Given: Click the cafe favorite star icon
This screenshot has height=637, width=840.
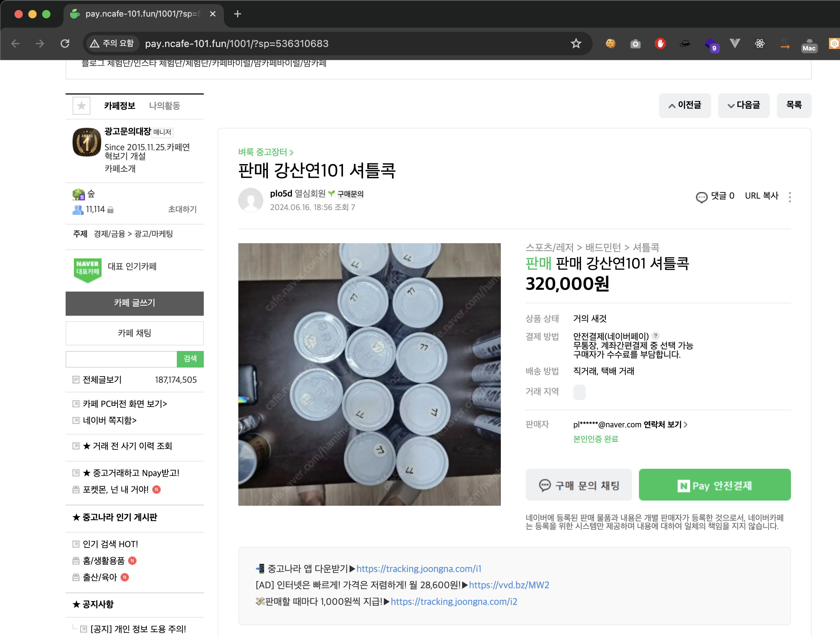Looking at the screenshot, I should pos(81,106).
